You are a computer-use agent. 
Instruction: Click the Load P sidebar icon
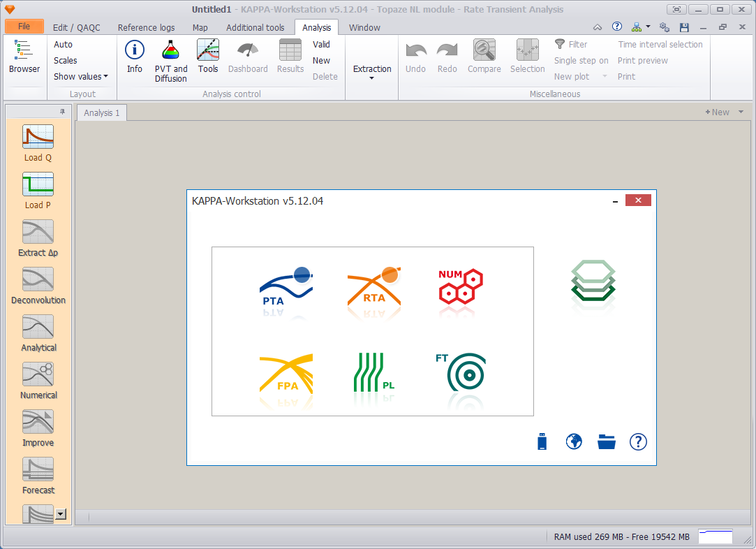point(38,191)
